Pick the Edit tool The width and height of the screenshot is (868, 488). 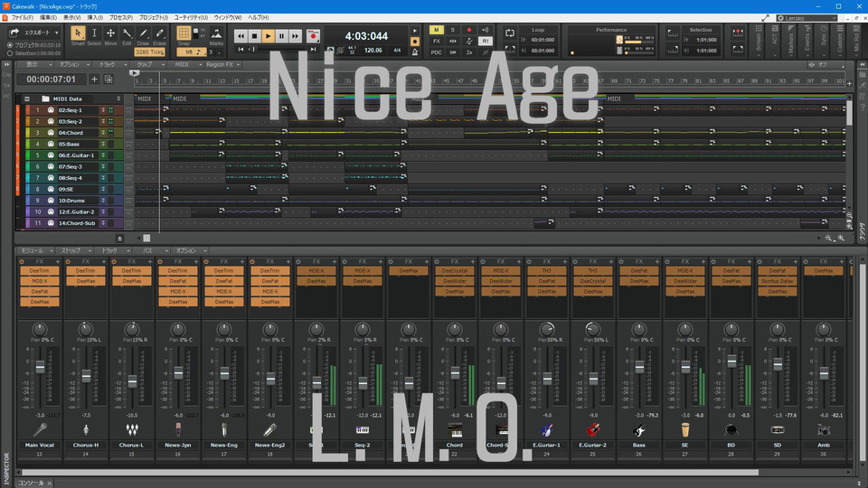point(127,33)
